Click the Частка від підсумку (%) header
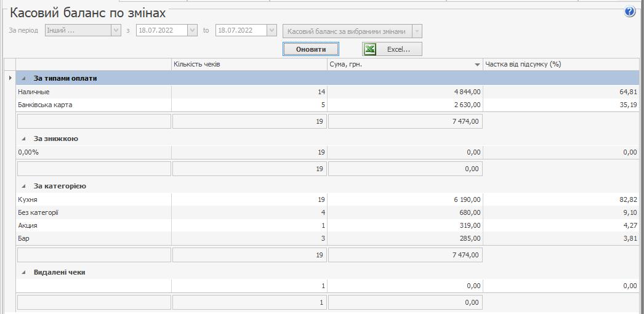 coord(560,64)
